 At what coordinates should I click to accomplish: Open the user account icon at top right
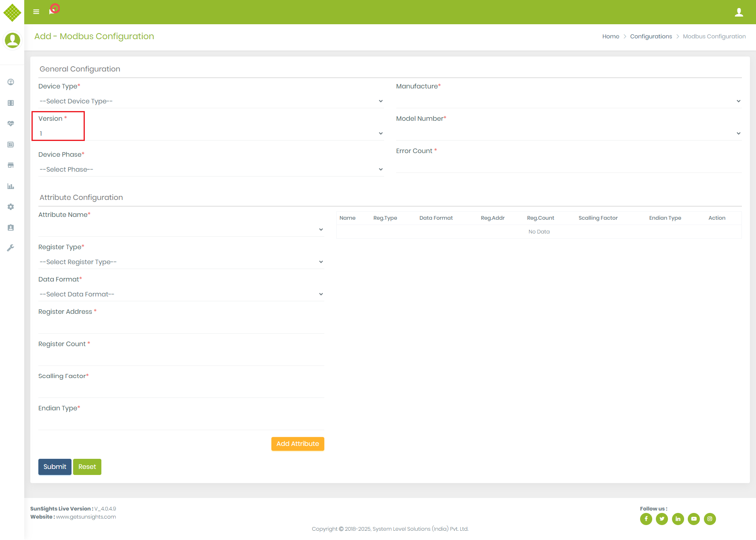pyautogui.click(x=739, y=12)
